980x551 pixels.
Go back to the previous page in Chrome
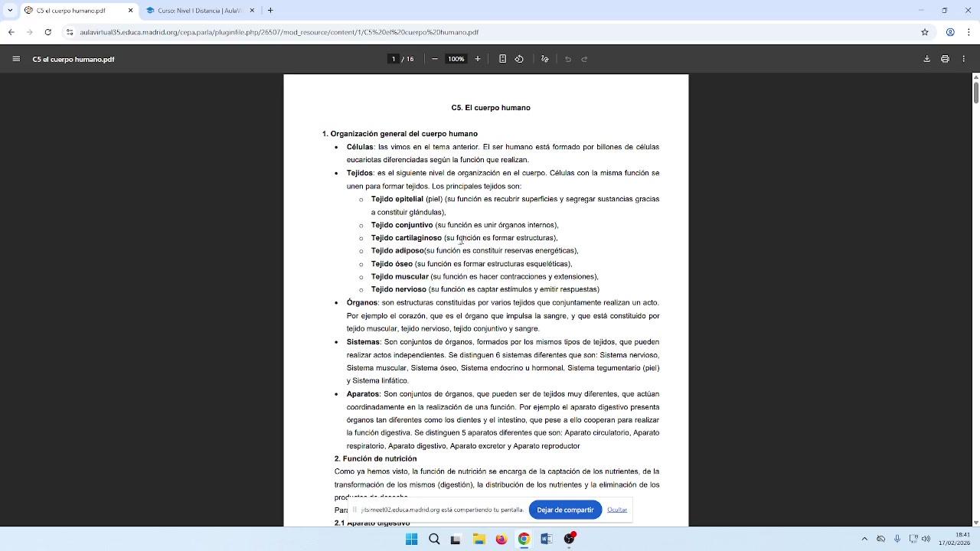11,32
